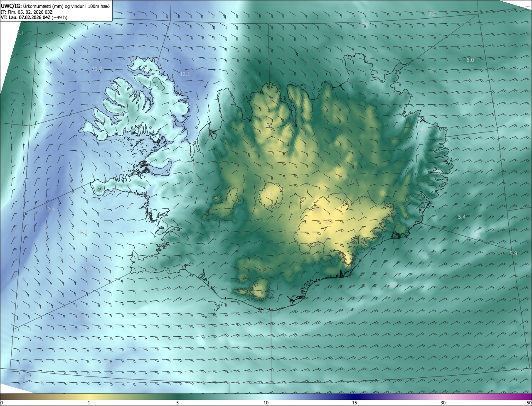Viewport: 532px width, 406px height.
Task: Click the 12.1 value label on the map
Action: [185, 74]
